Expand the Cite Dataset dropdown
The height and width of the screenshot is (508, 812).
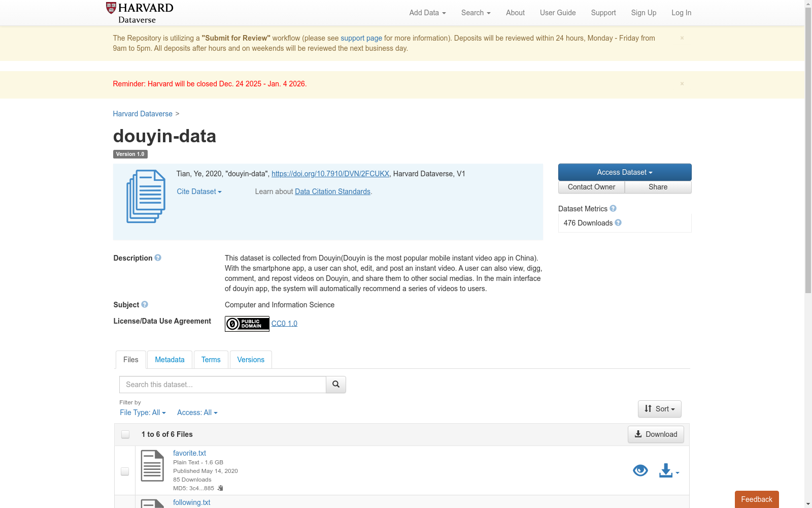199,192
